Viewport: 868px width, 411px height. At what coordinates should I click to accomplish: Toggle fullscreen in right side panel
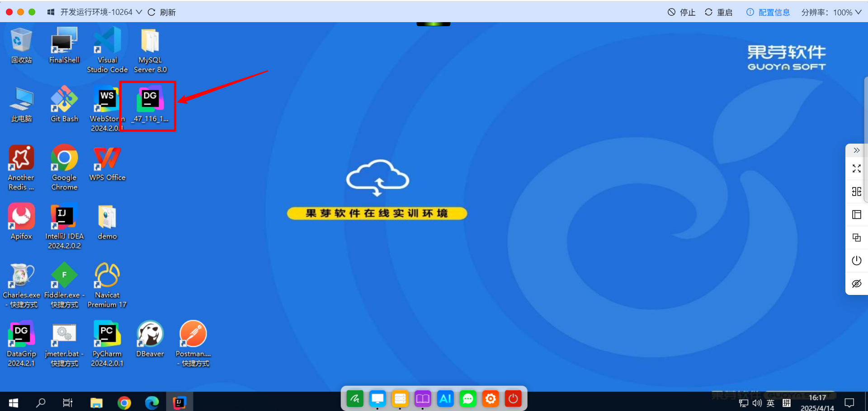(x=857, y=168)
